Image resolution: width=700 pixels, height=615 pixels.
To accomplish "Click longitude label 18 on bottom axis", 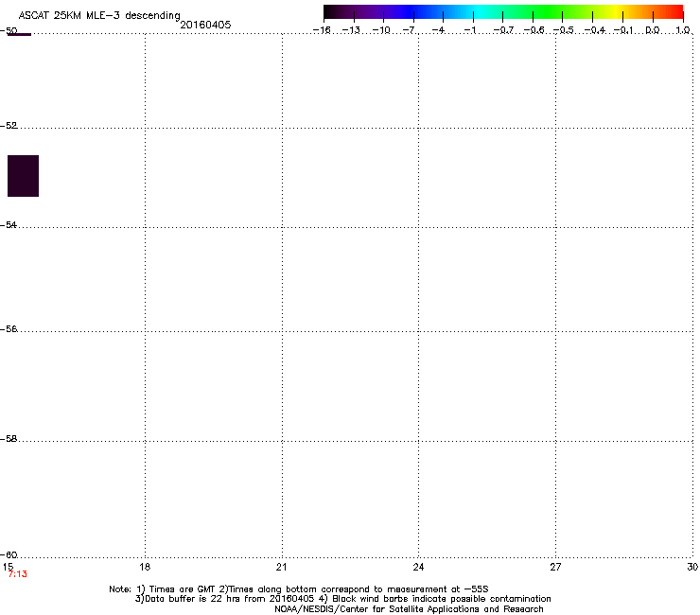I will (x=145, y=567).
